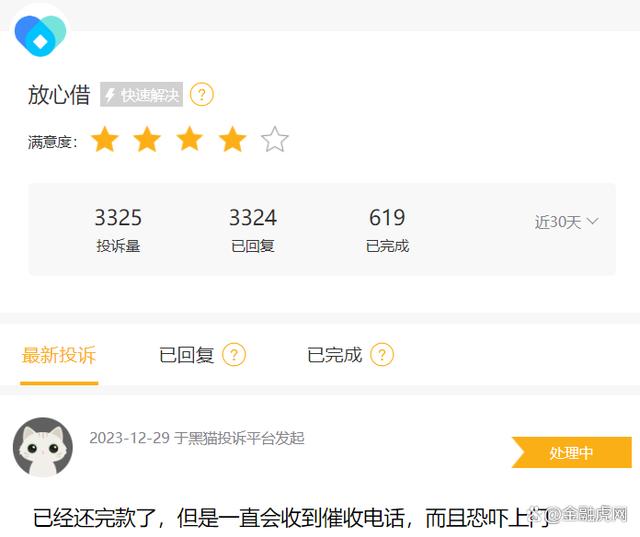640x537 pixels.
Task: Click the 3325 投诉量 statistic
Action: click(x=118, y=230)
